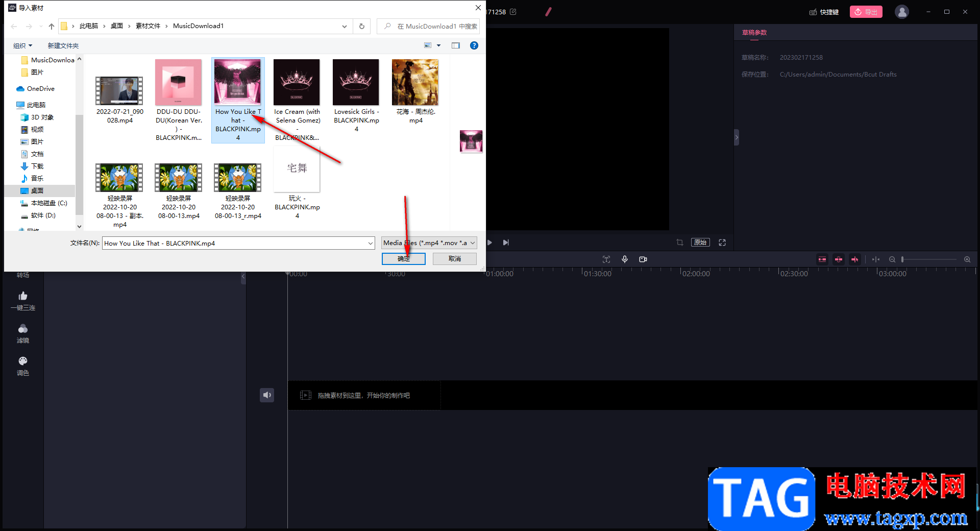Skip to next frame in preview player
This screenshot has width=980, height=531.
click(506, 243)
